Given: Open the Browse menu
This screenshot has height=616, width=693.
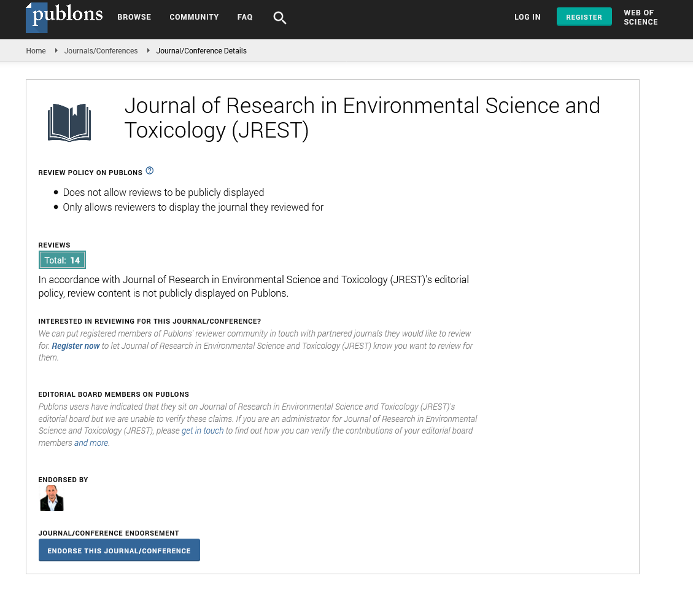Looking at the screenshot, I should pyautogui.click(x=134, y=17).
